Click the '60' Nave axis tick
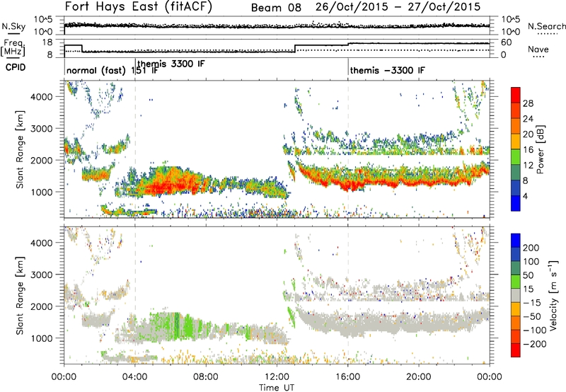Image resolution: width=566 pixels, height=392 pixels. pyautogui.click(x=507, y=42)
